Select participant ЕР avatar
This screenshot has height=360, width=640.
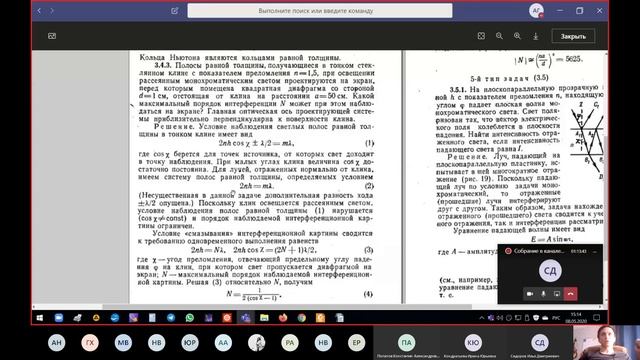point(356,342)
